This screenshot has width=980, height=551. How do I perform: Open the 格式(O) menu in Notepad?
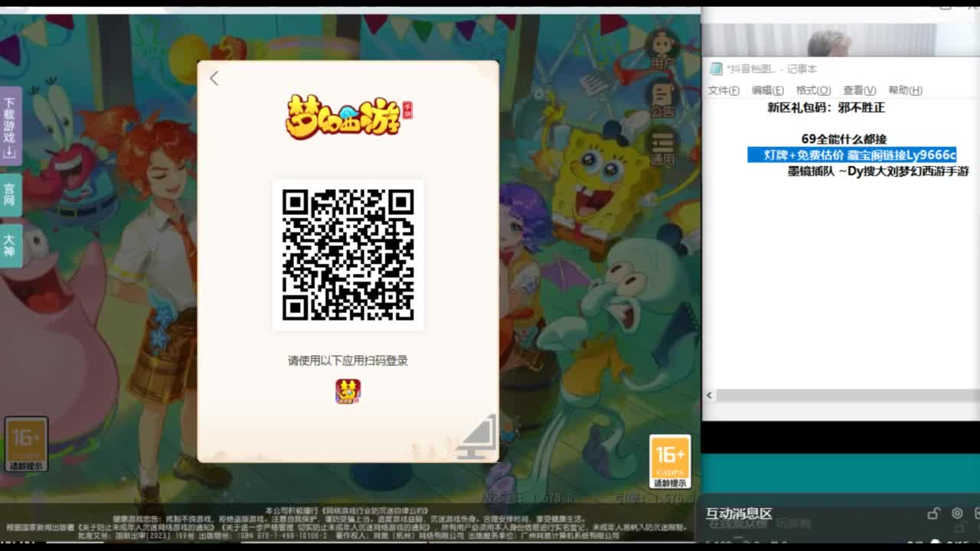(813, 90)
